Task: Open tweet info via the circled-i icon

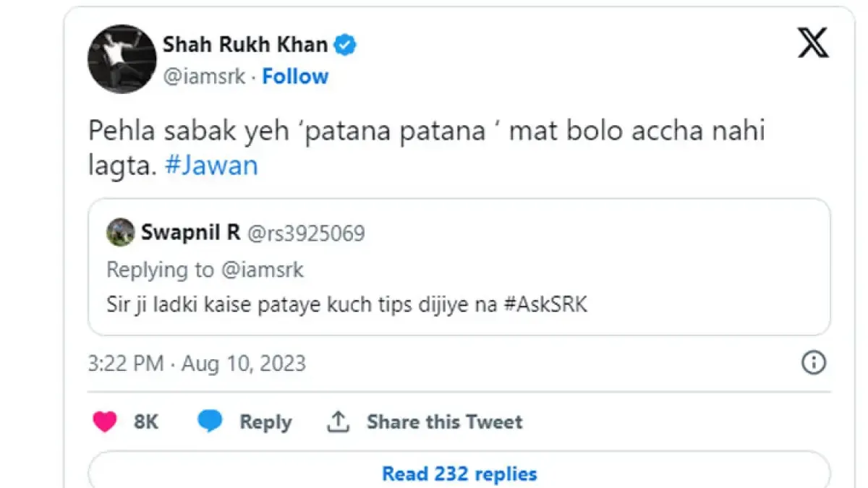Action: point(813,362)
